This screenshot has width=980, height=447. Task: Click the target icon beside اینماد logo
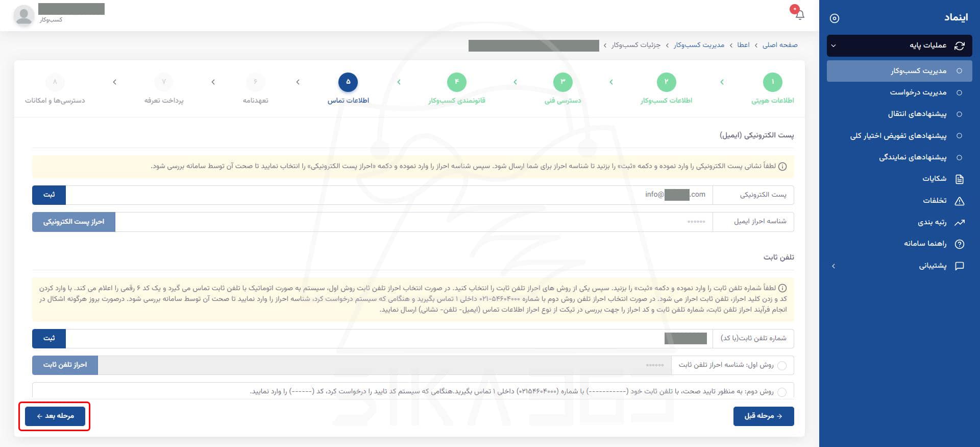(835, 18)
